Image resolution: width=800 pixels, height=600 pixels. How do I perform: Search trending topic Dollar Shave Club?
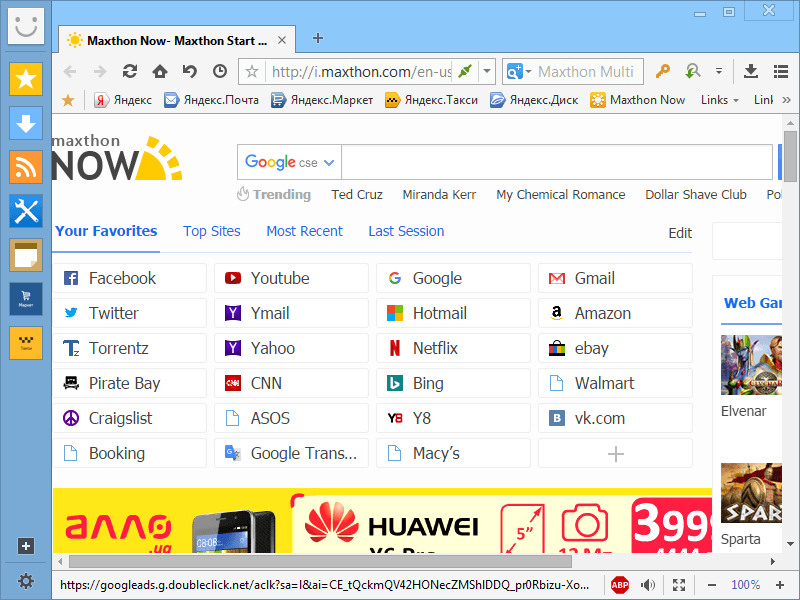click(695, 194)
